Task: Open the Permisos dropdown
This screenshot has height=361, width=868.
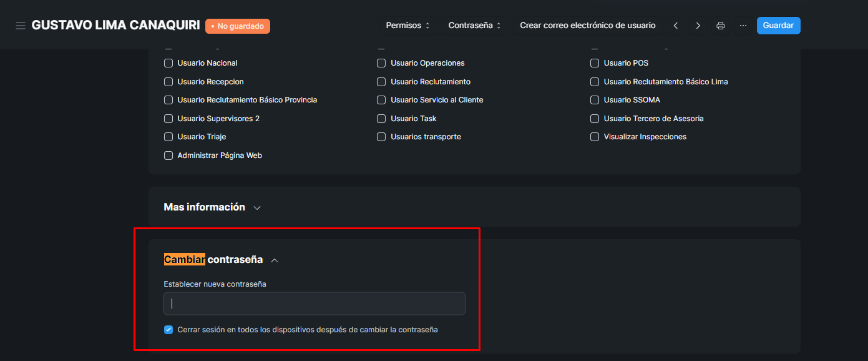Action: point(408,26)
